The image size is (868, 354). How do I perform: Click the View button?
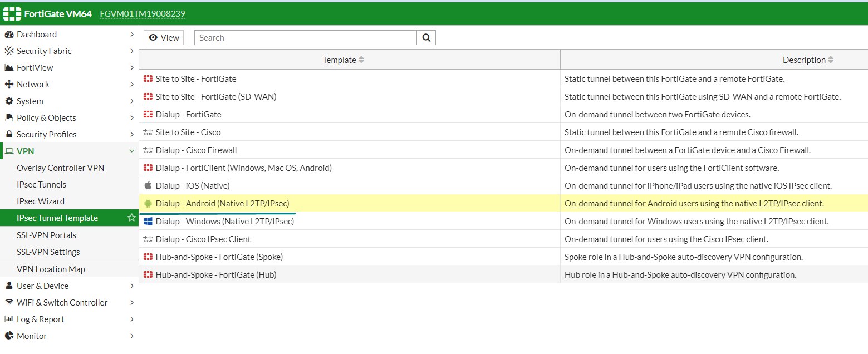coord(164,38)
